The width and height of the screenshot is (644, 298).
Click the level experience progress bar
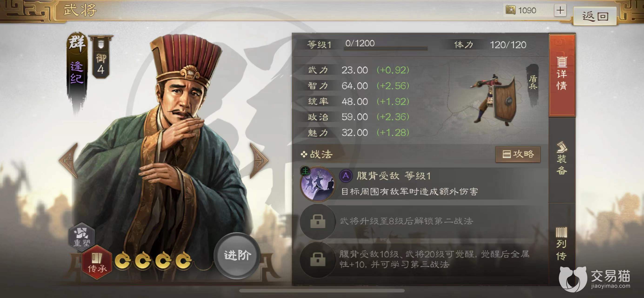(x=386, y=48)
